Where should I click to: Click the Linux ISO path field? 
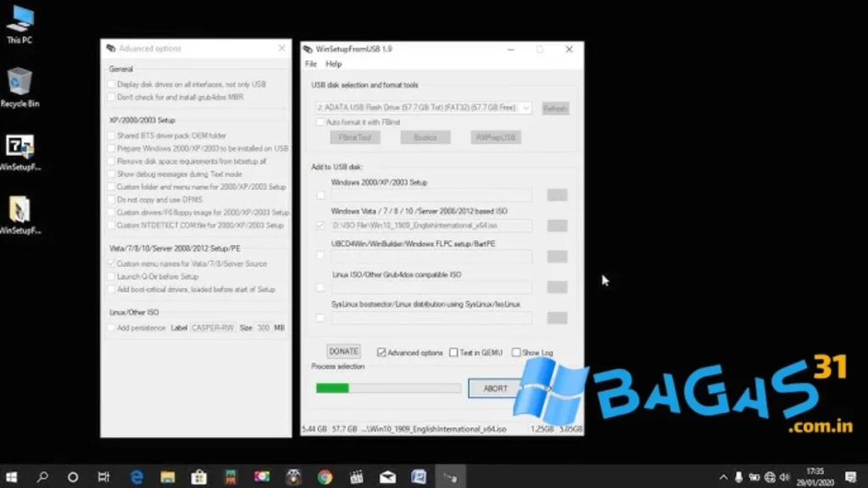point(431,286)
